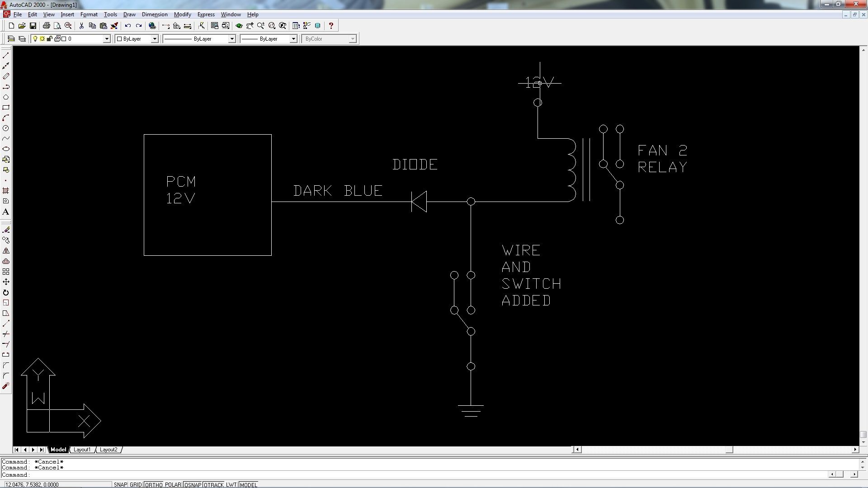Open the linetype control dropdown

tap(232, 39)
